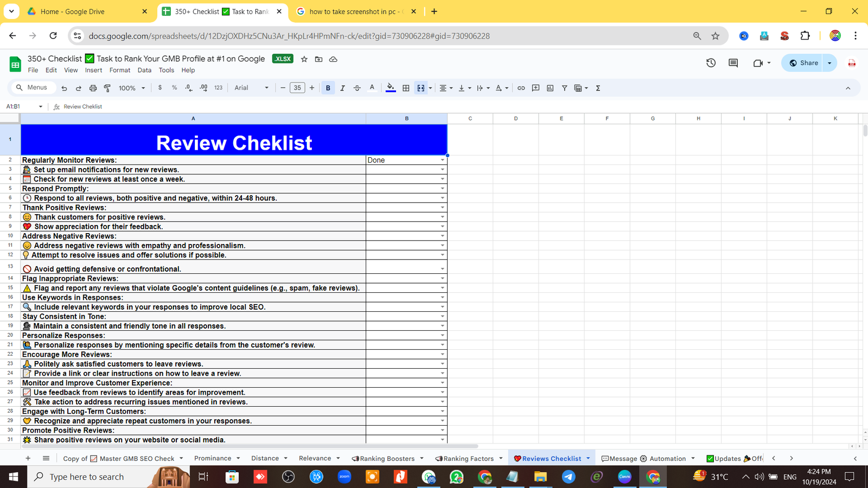Screen dimensions: 868x488
Task: Click the fill color bucket icon
Action: (x=391, y=88)
